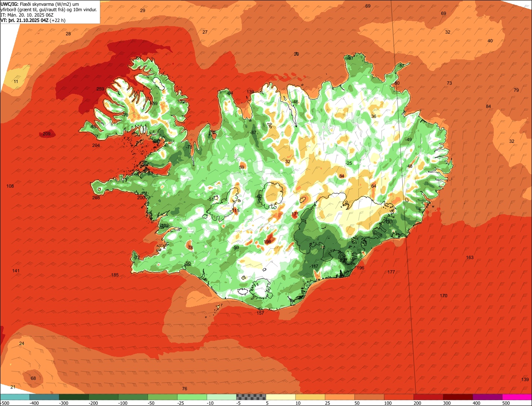Pick the darkest green -300 to -200 legend swatch

(74, 397)
